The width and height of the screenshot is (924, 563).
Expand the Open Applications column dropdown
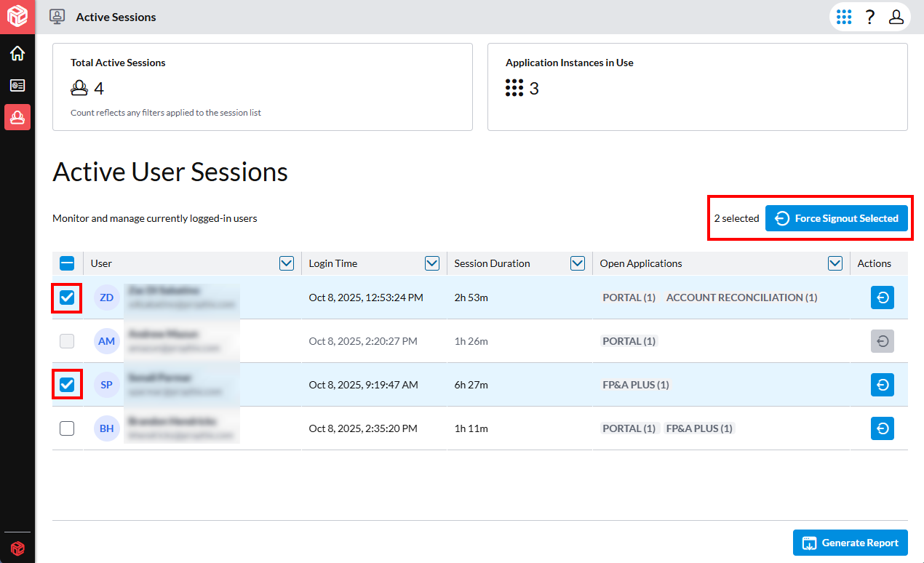835,263
